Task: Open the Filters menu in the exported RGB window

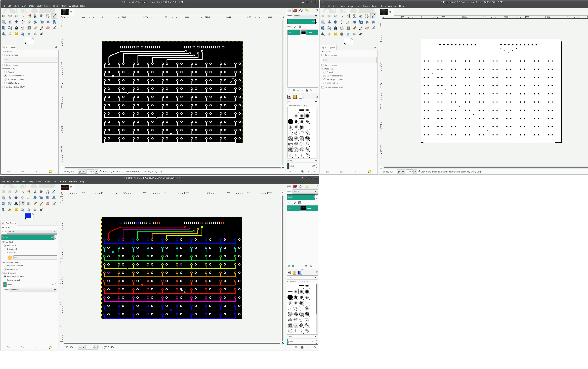Action: (x=63, y=182)
